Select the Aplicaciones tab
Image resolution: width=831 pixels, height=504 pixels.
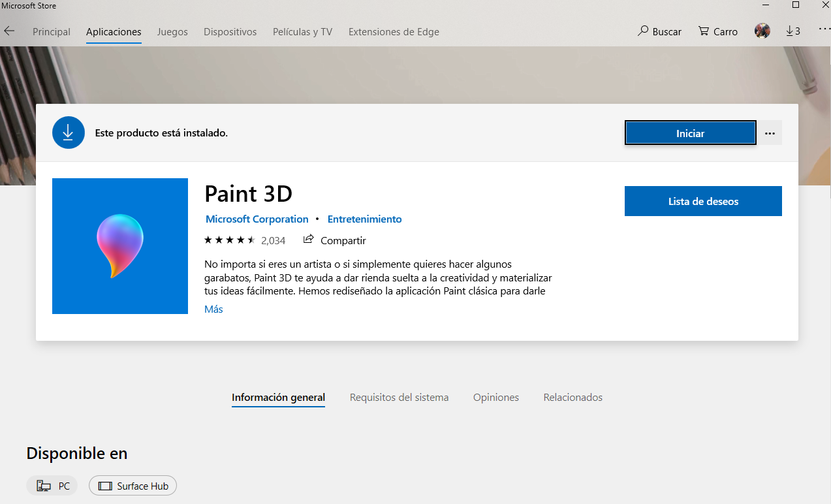click(x=114, y=31)
